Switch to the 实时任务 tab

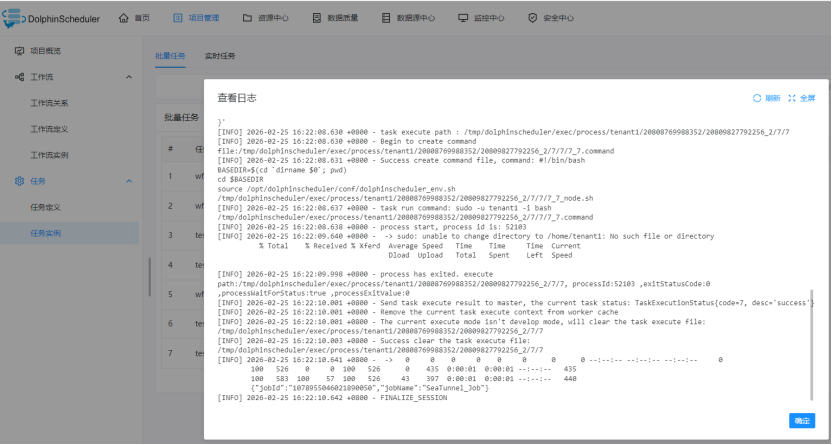(x=220, y=56)
